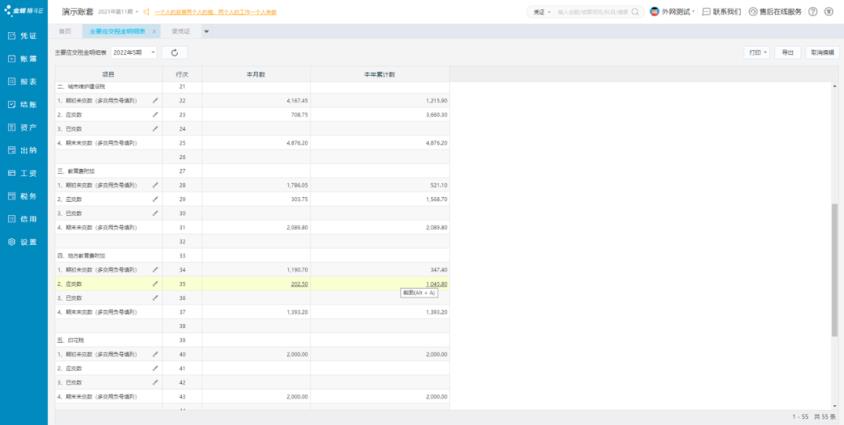
Task: Click the edit pencil on row 36
Action: (155, 298)
